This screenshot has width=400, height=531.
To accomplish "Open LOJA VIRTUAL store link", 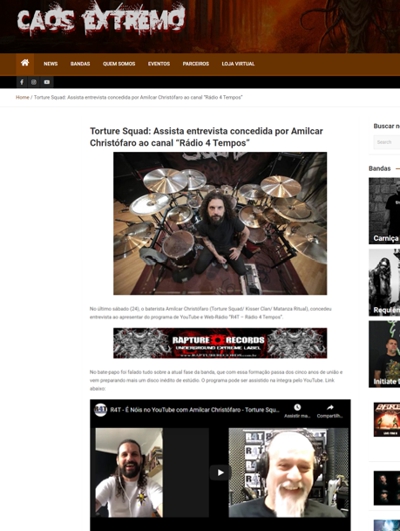I will (238, 64).
